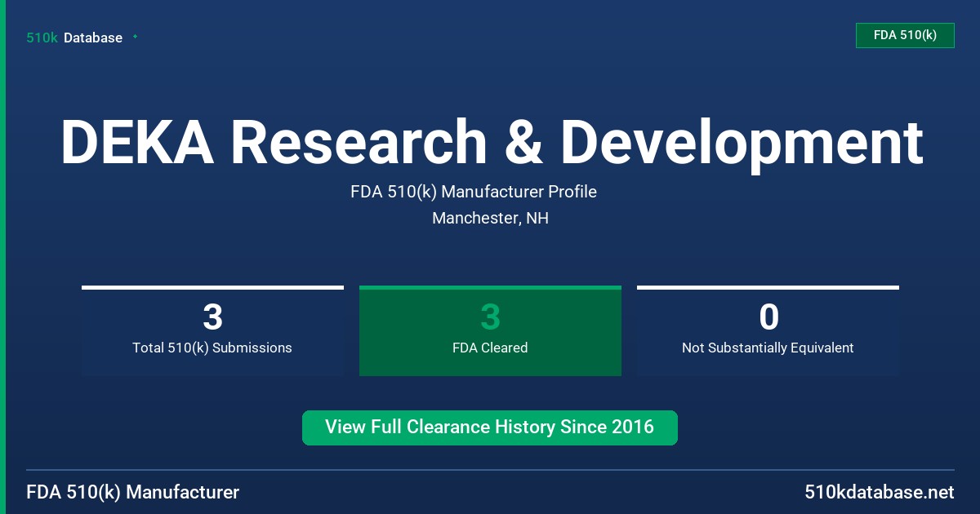Click View Full Clearance History Since 2016

click(x=490, y=428)
